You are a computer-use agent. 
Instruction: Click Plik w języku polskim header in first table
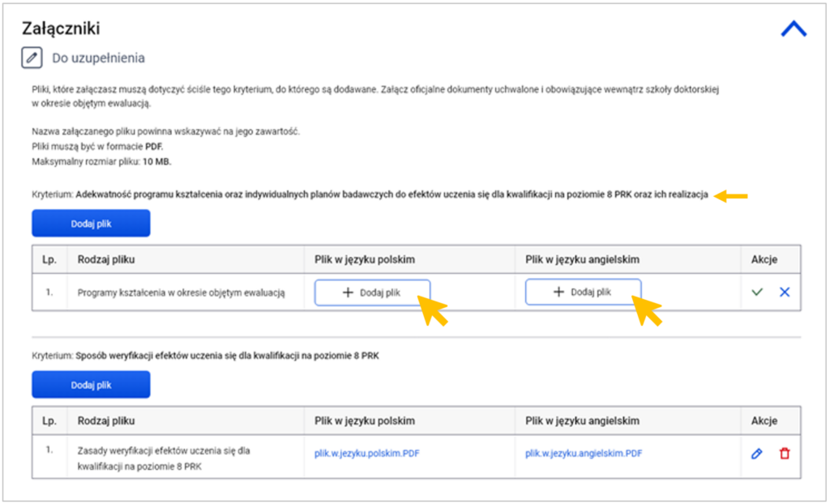(x=365, y=259)
